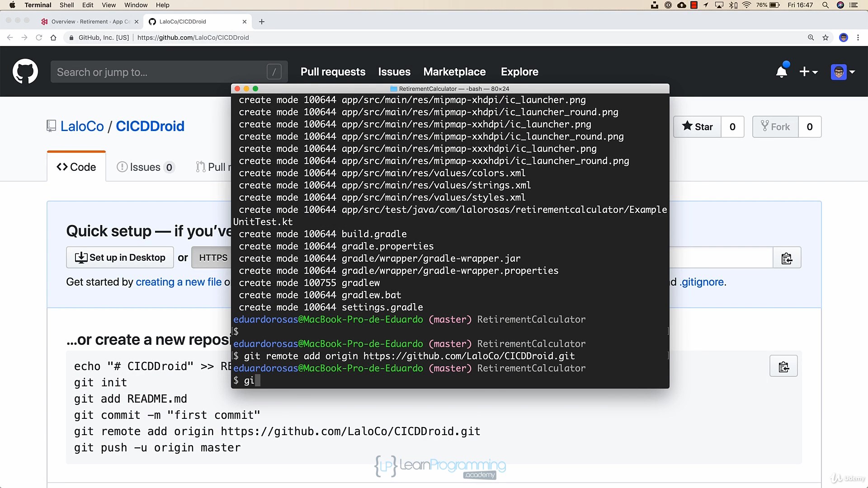
Task: Close the Overview Retirement tab
Action: click(137, 22)
